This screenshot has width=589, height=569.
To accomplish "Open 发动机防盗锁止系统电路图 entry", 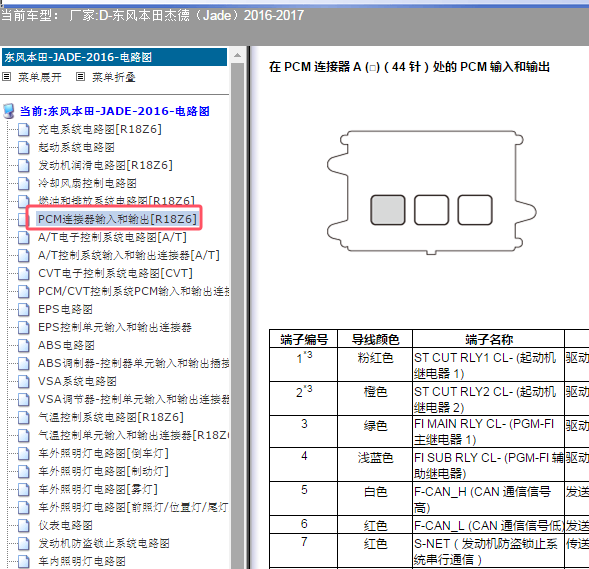I will (104, 543).
